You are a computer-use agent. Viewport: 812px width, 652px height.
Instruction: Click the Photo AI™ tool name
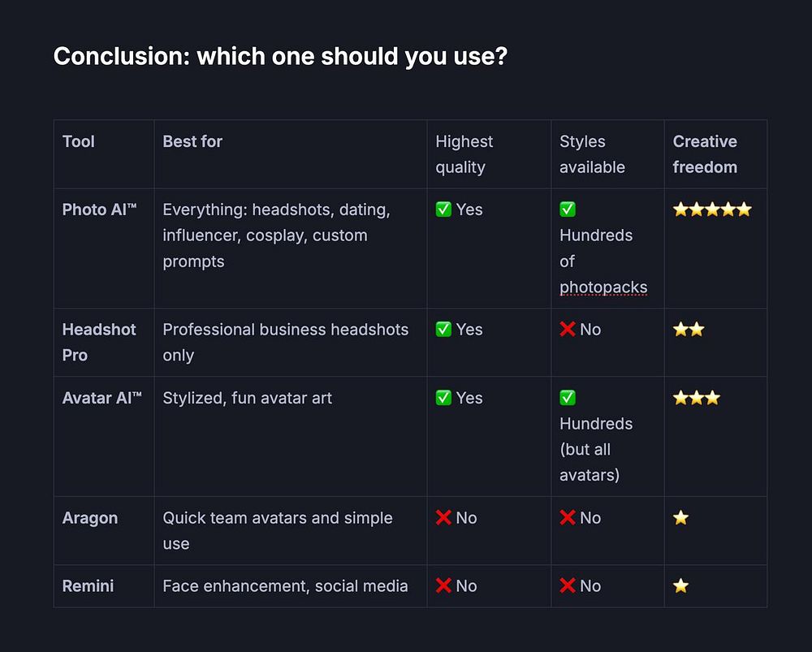tap(99, 209)
